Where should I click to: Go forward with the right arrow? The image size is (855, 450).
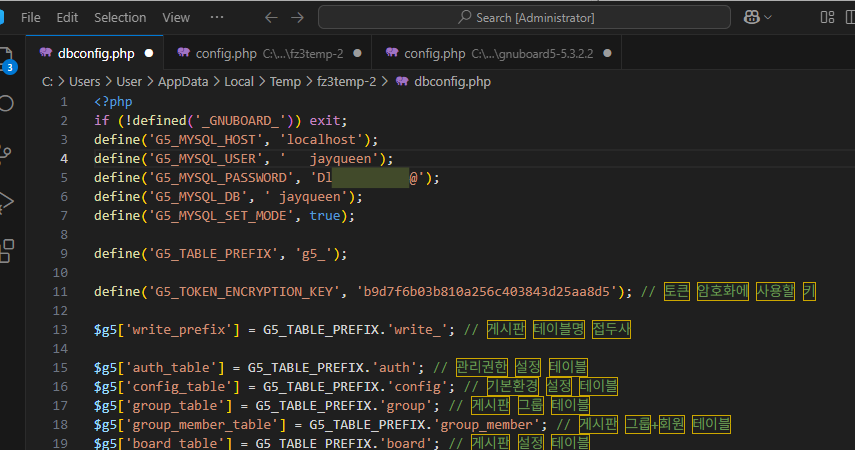[x=297, y=17]
